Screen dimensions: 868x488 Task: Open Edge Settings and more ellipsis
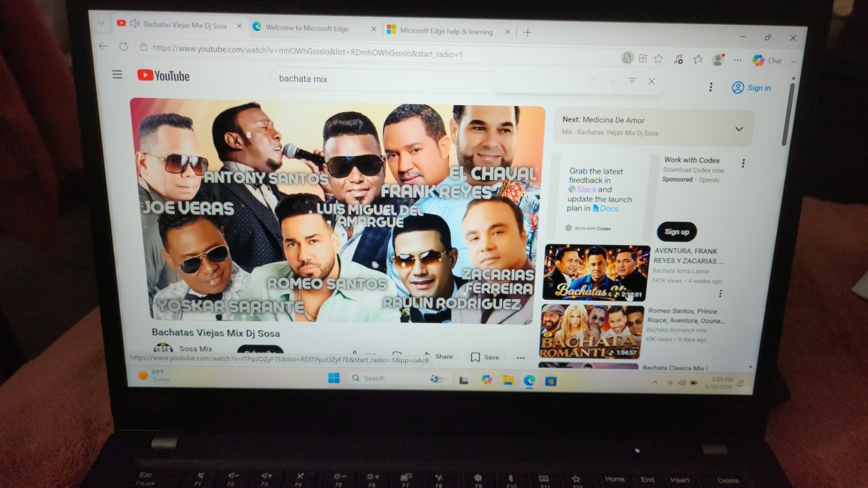point(738,60)
